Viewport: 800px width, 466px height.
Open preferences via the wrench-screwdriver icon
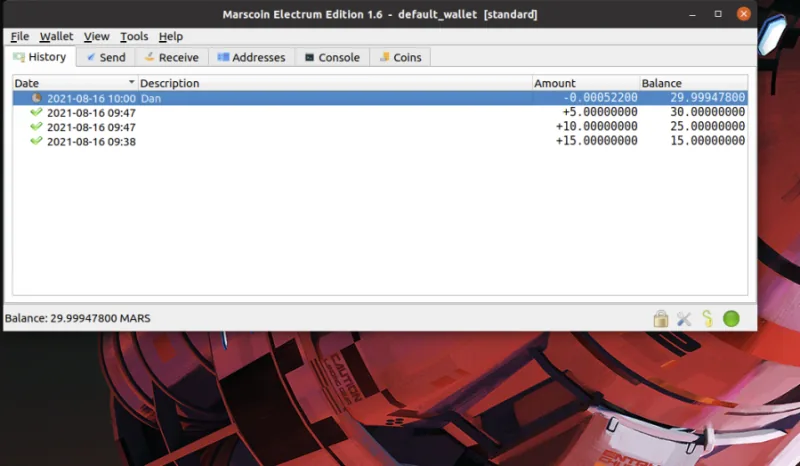(x=685, y=319)
